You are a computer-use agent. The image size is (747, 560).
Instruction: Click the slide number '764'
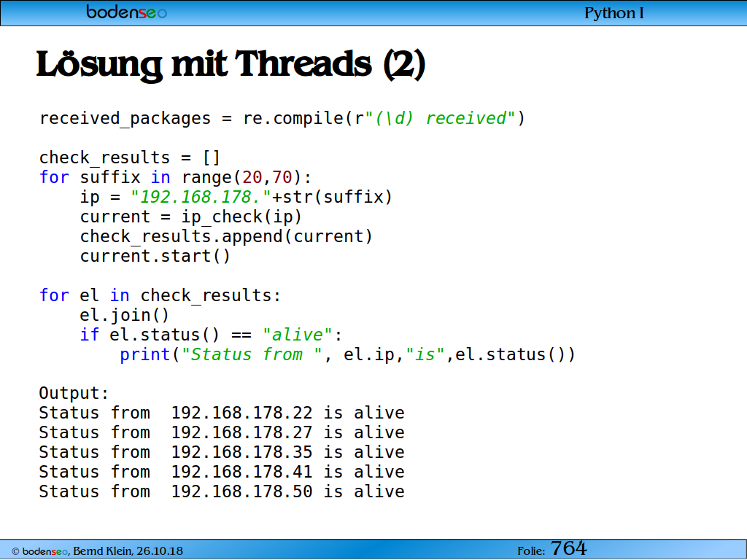pos(569,548)
